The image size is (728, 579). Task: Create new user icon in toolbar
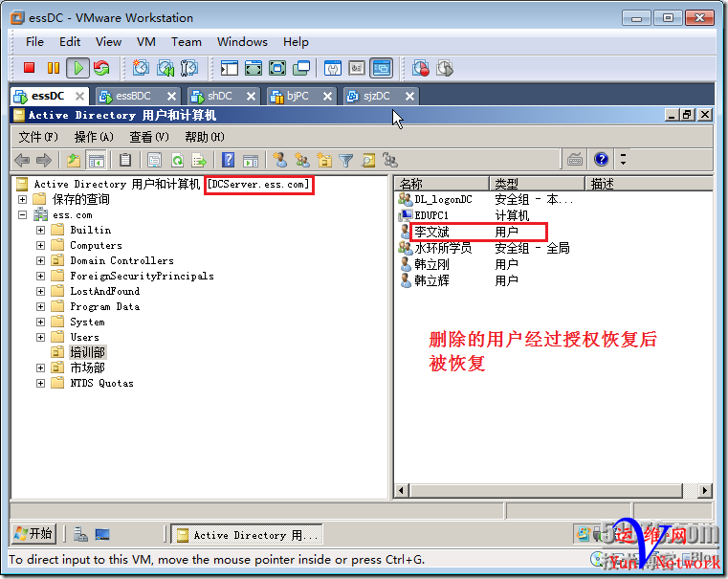[279, 161]
